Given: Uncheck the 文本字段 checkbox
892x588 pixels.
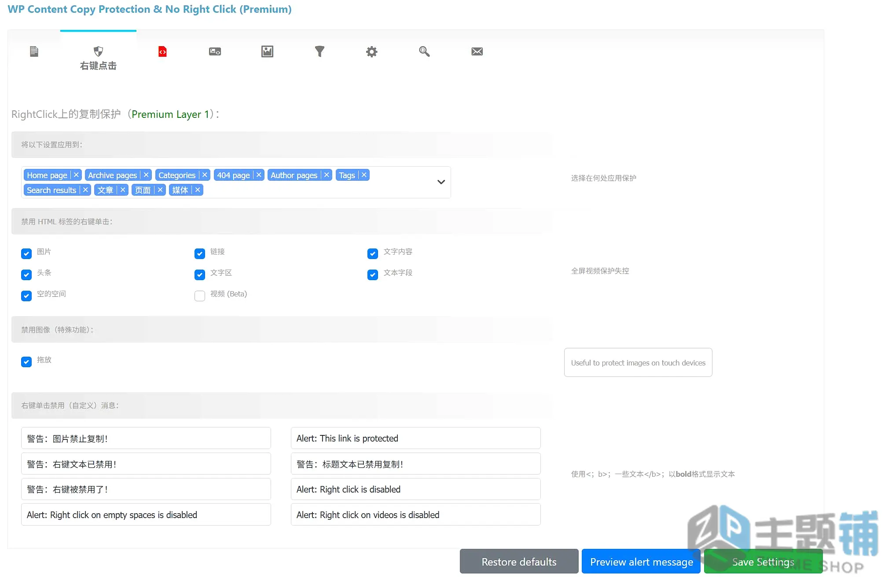Looking at the screenshot, I should point(373,275).
